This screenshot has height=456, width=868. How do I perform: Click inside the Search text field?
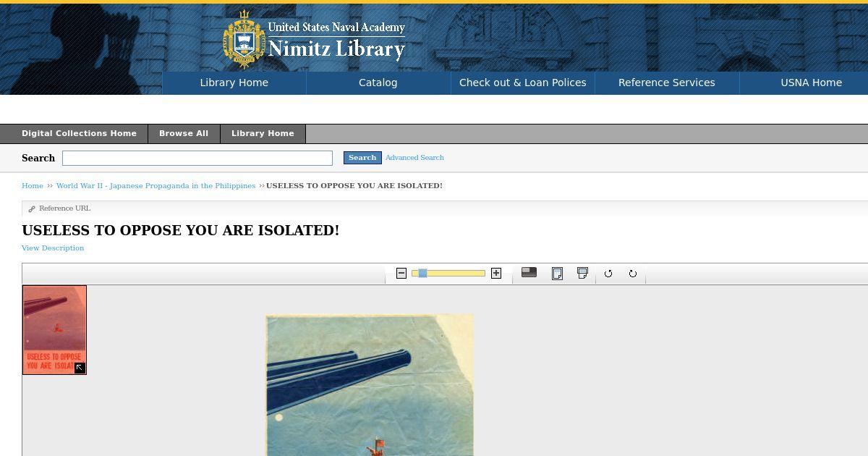point(197,158)
